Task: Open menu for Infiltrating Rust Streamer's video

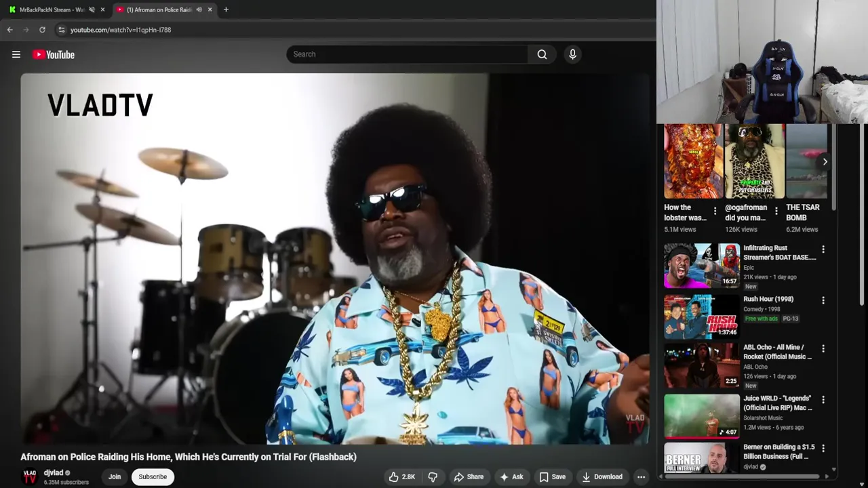Action: (x=823, y=249)
